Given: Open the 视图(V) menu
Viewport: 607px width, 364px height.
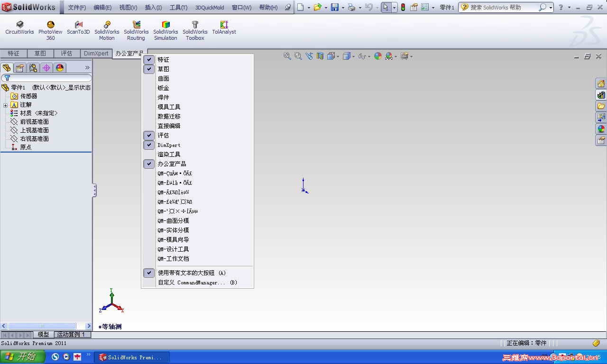Looking at the screenshot, I should coord(128,8).
